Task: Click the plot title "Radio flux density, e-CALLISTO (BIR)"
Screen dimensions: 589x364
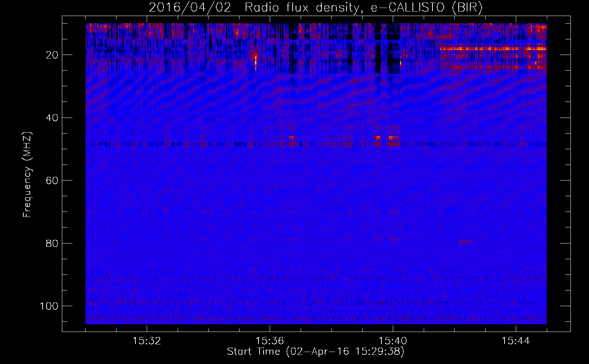Action: 363,8
